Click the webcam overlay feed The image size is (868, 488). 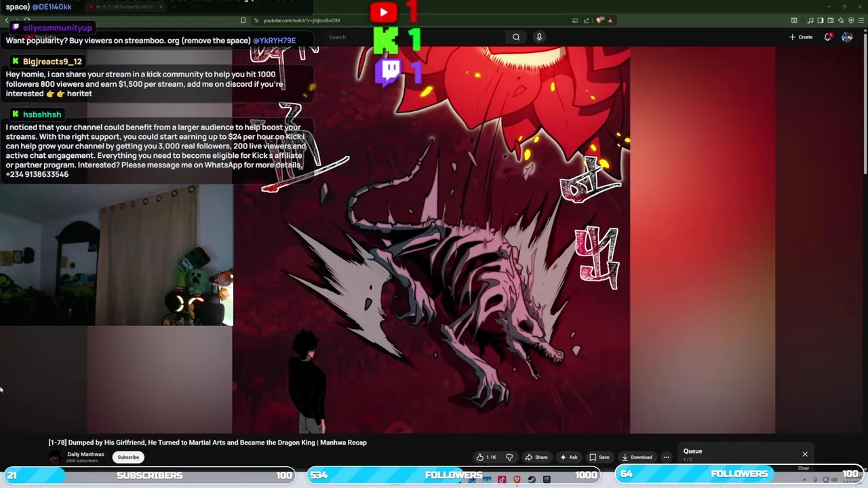pyautogui.click(x=117, y=256)
